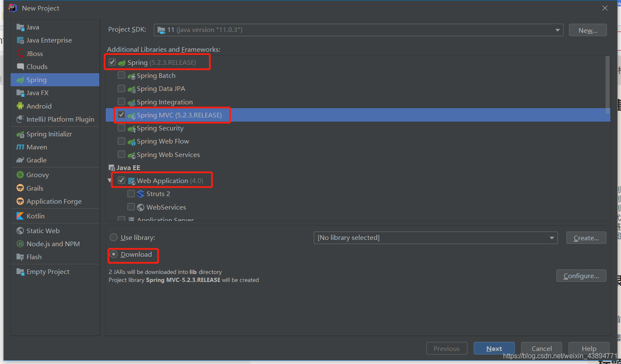Select the Download radio button
The height and width of the screenshot is (364, 621).
click(x=114, y=254)
